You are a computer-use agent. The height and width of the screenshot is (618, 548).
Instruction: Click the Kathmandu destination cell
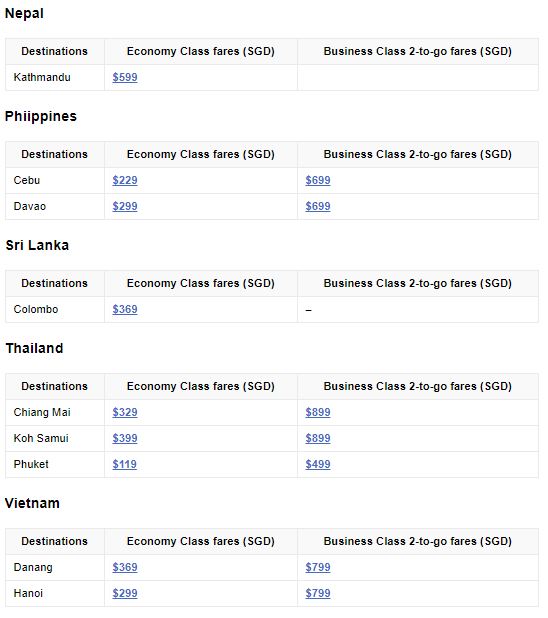[55, 78]
